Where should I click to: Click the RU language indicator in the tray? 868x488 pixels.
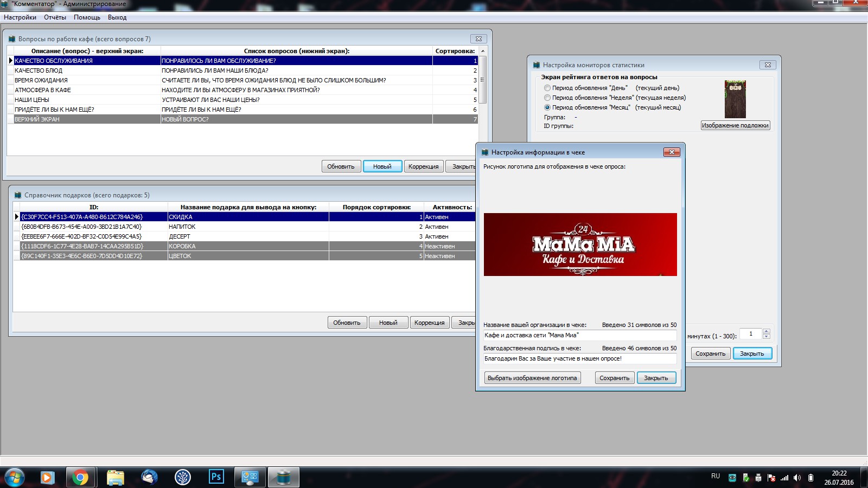pyautogui.click(x=716, y=476)
